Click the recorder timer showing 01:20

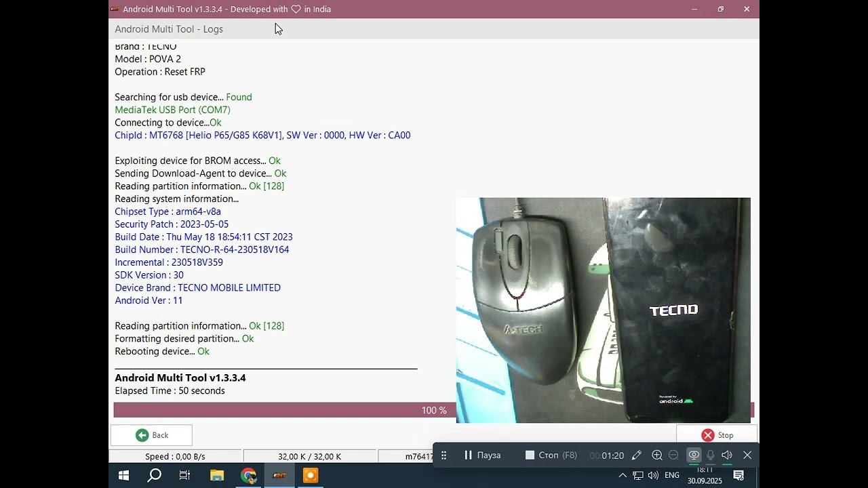(607, 455)
